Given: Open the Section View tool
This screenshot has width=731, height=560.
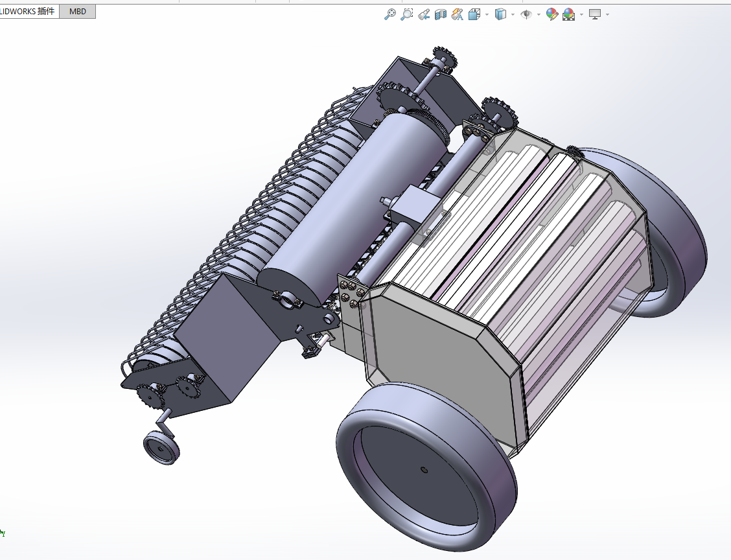Looking at the screenshot, I should pyautogui.click(x=441, y=14).
